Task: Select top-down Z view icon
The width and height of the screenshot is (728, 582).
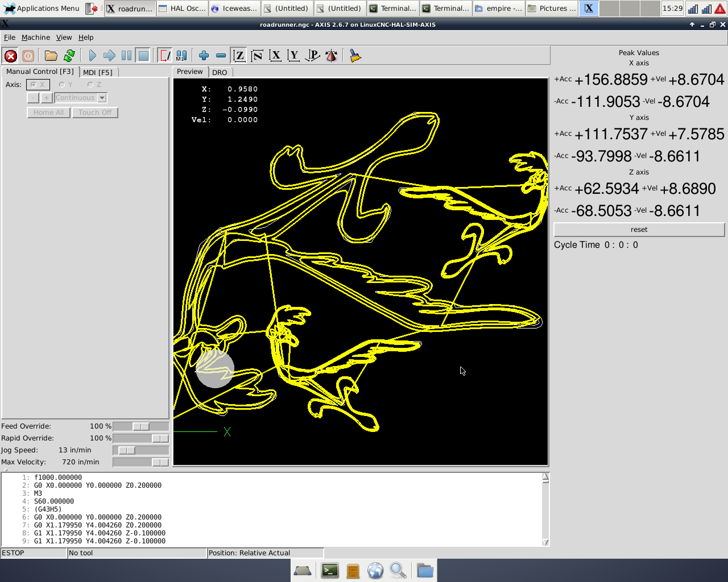Action: 239,56
